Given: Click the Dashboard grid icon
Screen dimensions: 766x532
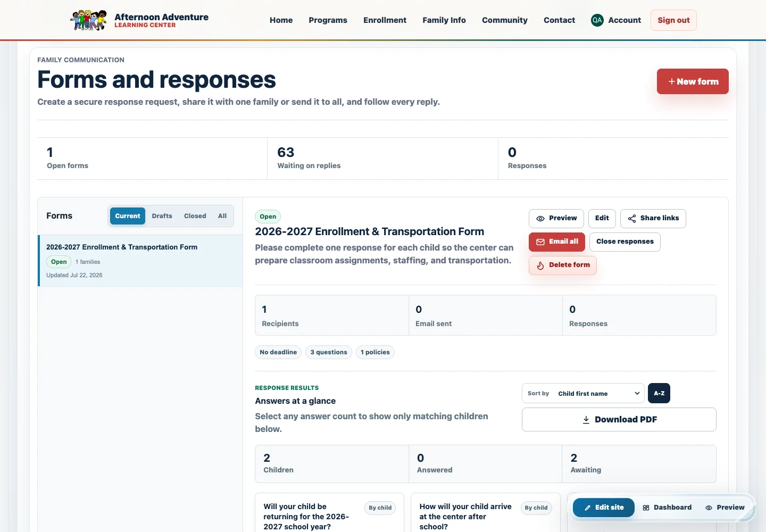Looking at the screenshot, I should [646, 508].
